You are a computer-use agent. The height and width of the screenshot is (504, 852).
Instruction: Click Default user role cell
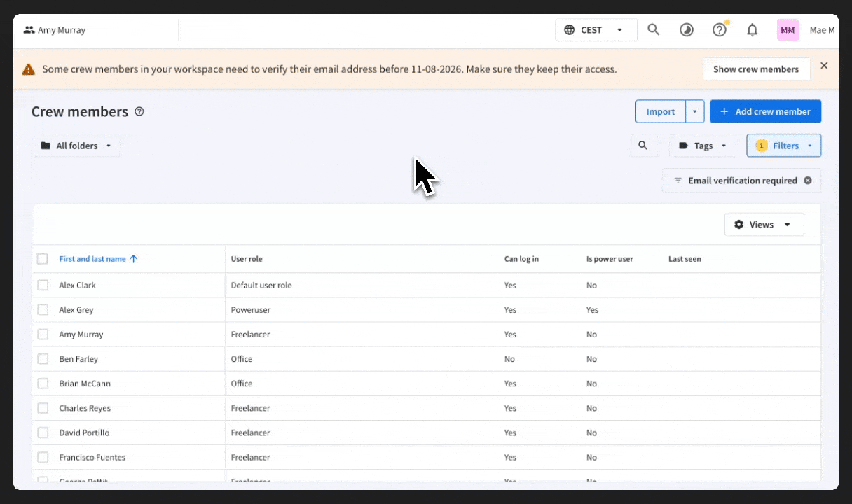[x=261, y=285]
